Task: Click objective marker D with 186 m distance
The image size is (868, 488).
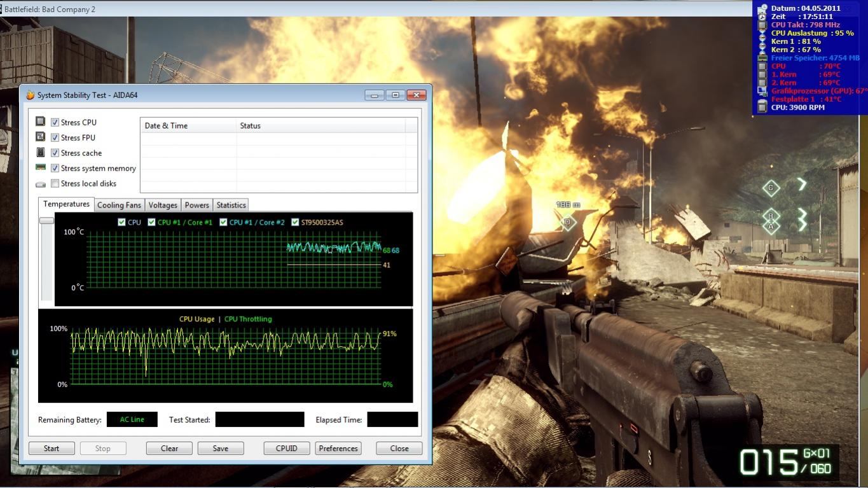Action: click(567, 222)
